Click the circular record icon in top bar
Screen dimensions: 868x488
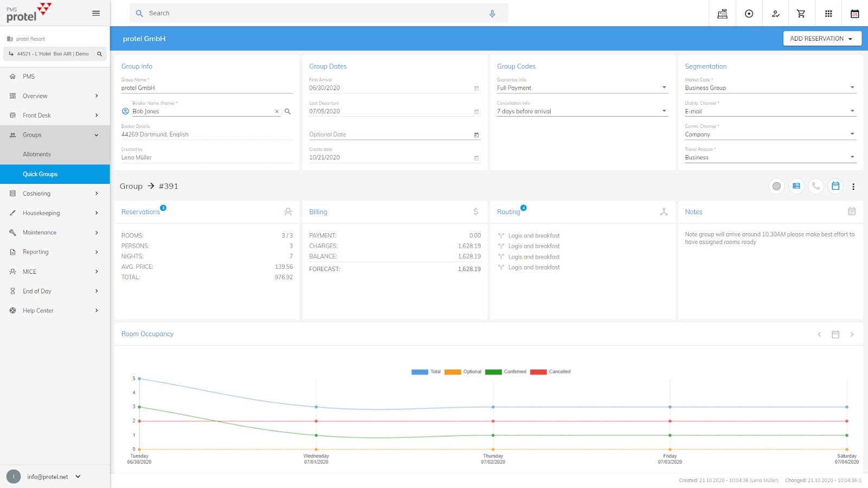coord(749,14)
